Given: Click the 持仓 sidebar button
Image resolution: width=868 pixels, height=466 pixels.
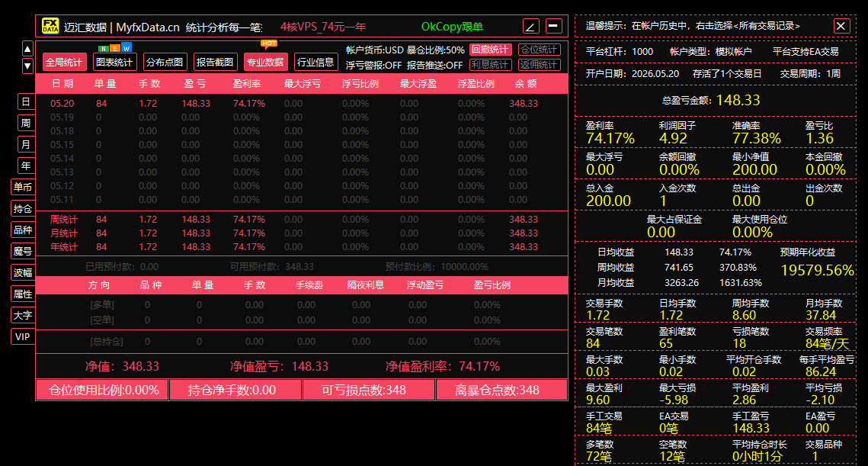Looking at the screenshot, I should point(24,208).
